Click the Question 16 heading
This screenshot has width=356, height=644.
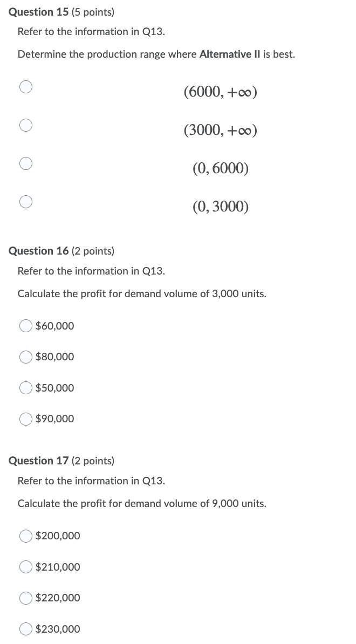tap(38, 251)
